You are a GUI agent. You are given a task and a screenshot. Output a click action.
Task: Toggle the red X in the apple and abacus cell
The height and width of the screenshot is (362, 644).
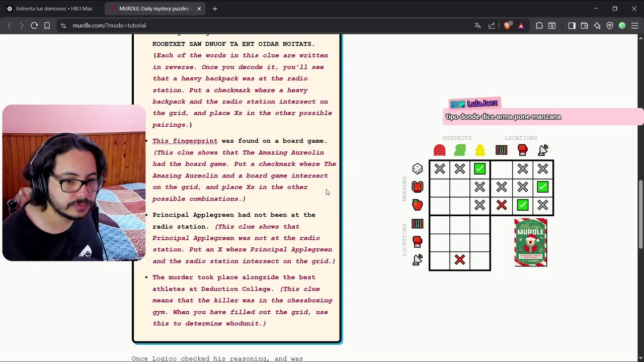(502, 205)
